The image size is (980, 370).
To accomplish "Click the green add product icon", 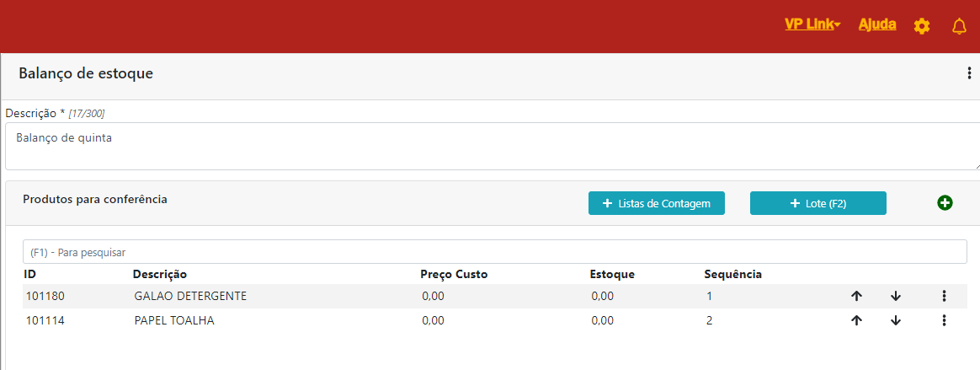I will pyautogui.click(x=945, y=203).
